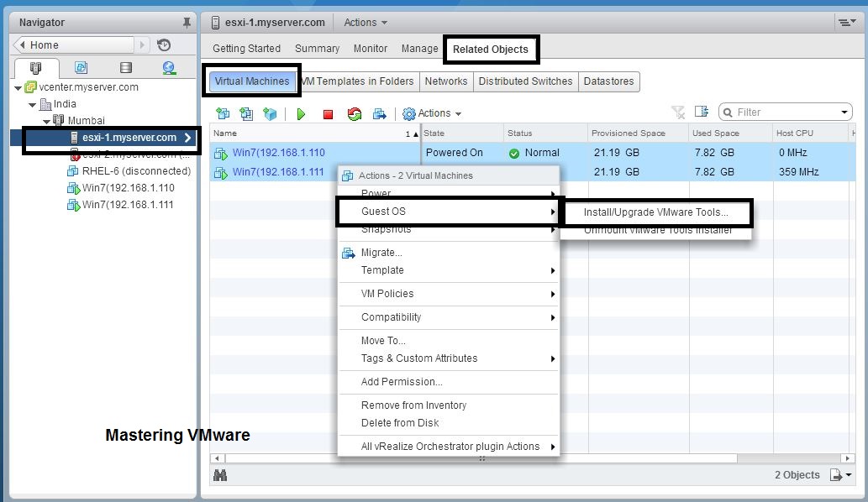Viewport: 868px width, 502px height.
Task: Switch to Hosts and Clusters view icon
Action: coord(35,68)
